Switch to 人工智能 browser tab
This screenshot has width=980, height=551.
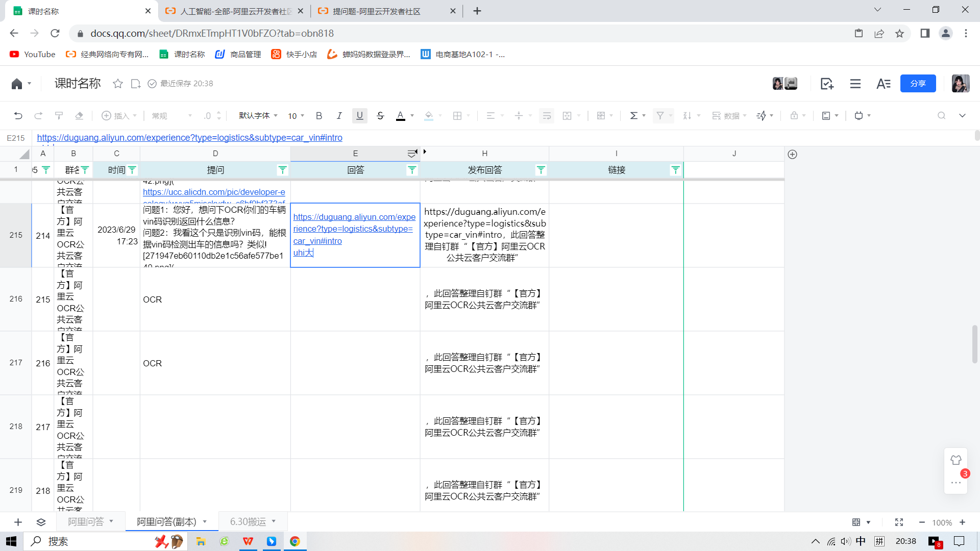[235, 11]
